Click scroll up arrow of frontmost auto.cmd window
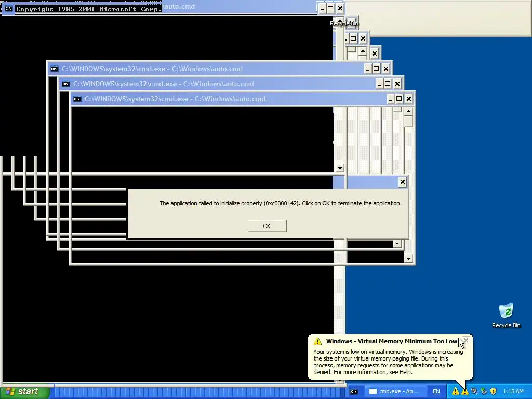 [408, 111]
